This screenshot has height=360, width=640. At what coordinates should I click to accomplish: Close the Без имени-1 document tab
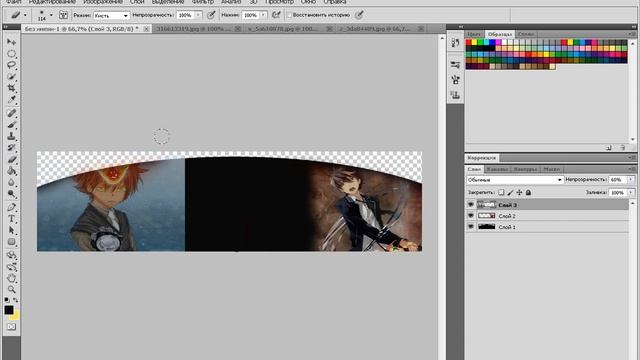pos(146,29)
